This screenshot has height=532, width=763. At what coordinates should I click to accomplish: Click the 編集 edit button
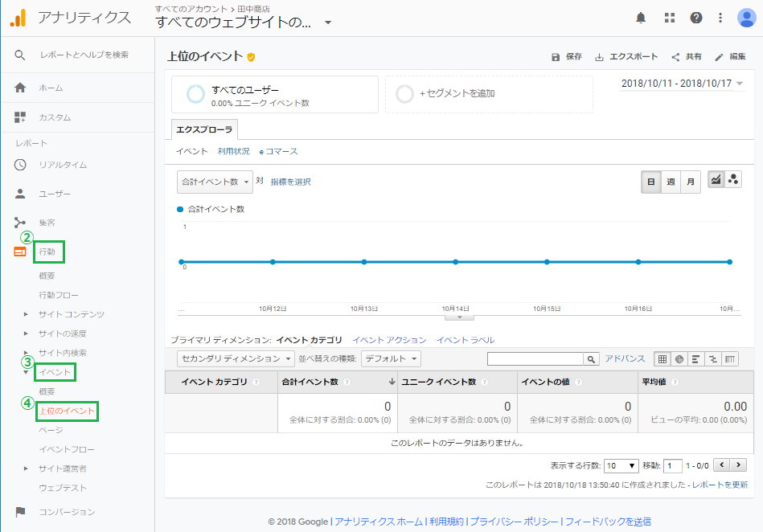pyautogui.click(x=730, y=57)
